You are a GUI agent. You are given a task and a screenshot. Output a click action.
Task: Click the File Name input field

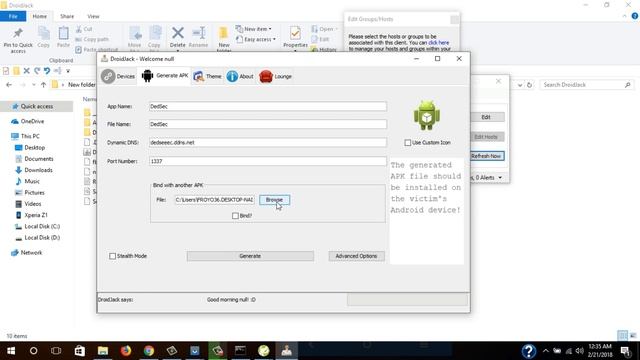click(268, 124)
